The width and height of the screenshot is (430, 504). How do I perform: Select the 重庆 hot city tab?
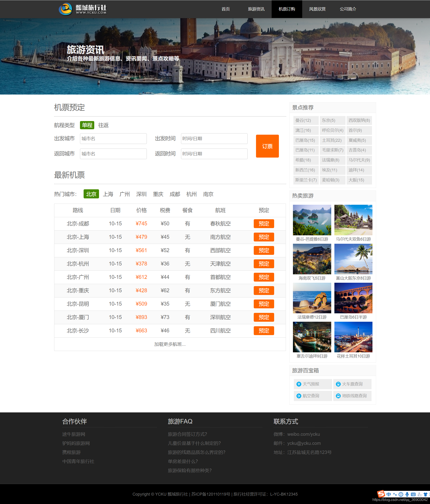158,194
